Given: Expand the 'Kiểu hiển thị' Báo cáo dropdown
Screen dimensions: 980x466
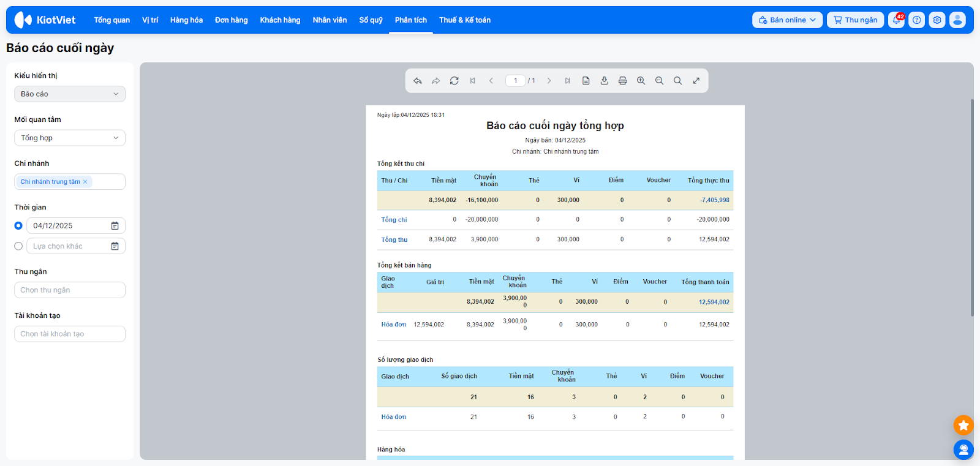Looking at the screenshot, I should click(x=69, y=94).
